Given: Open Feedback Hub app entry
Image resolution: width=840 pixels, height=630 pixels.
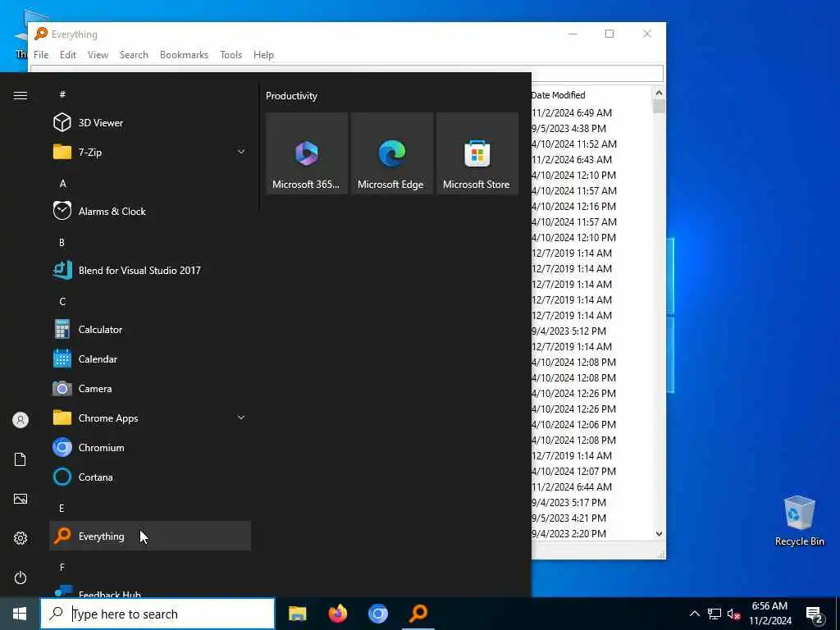Looking at the screenshot, I should pyautogui.click(x=150, y=591).
